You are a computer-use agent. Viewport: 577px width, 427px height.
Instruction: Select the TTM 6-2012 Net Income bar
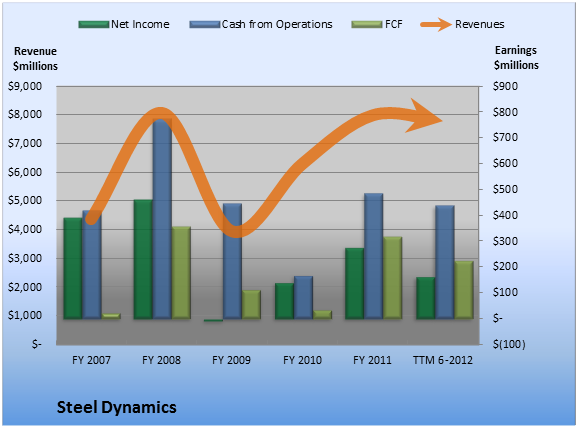(425, 298)
